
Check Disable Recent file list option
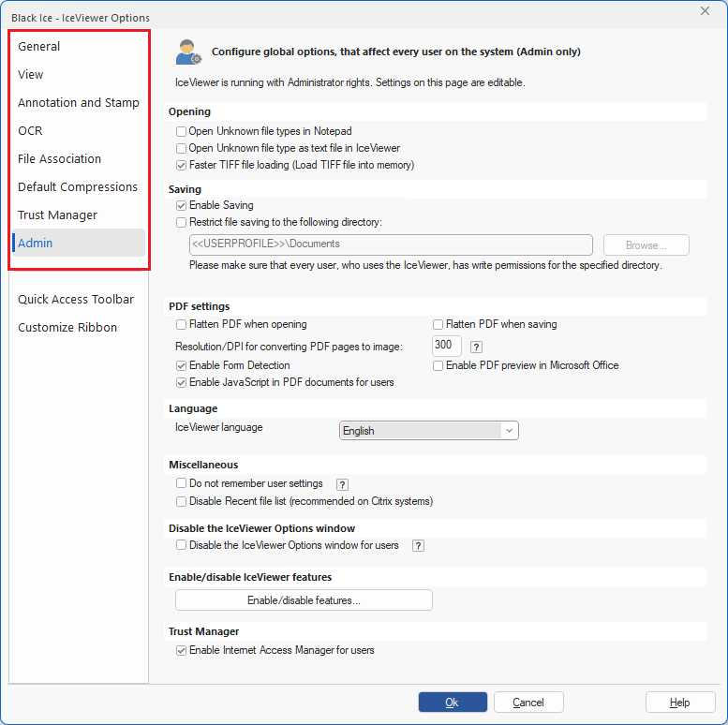tap(181, 502)
